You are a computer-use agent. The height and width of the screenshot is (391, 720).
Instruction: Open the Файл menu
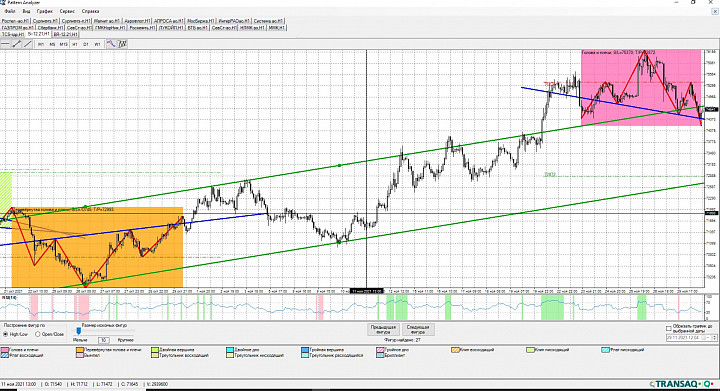(x=9, y=11)
